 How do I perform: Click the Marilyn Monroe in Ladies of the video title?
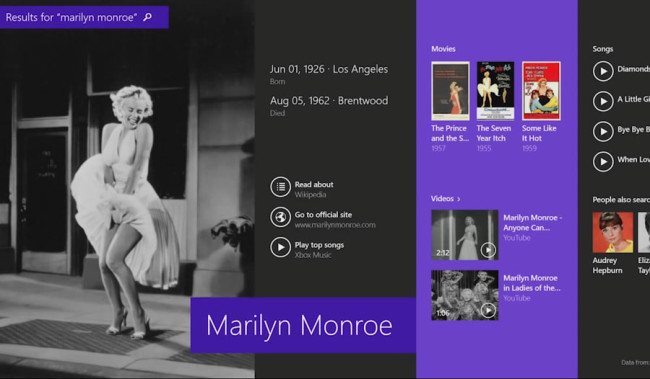click(532, 283)
